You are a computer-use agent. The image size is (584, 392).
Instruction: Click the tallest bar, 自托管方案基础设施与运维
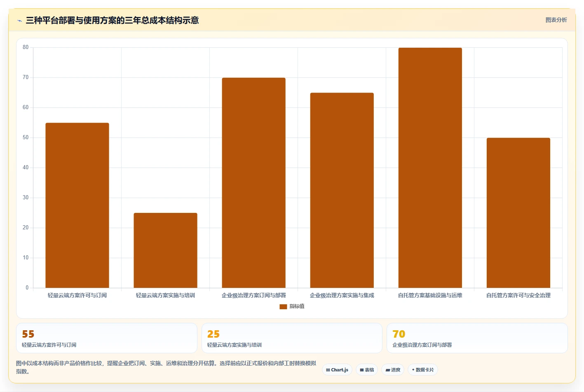click(430, 168)
